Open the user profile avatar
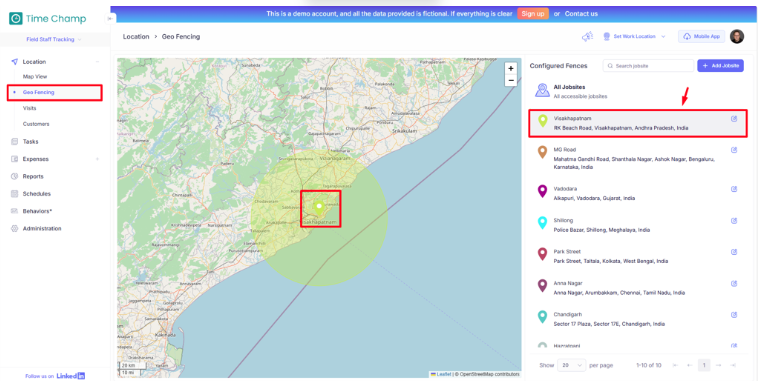This screenshot has height=381, width=760. pos(737,36)
